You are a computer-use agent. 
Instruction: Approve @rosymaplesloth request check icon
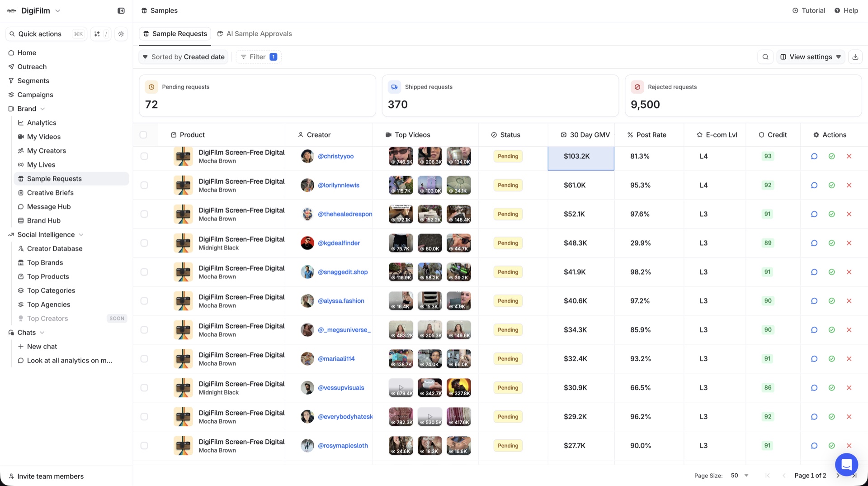tap(832, 446)
